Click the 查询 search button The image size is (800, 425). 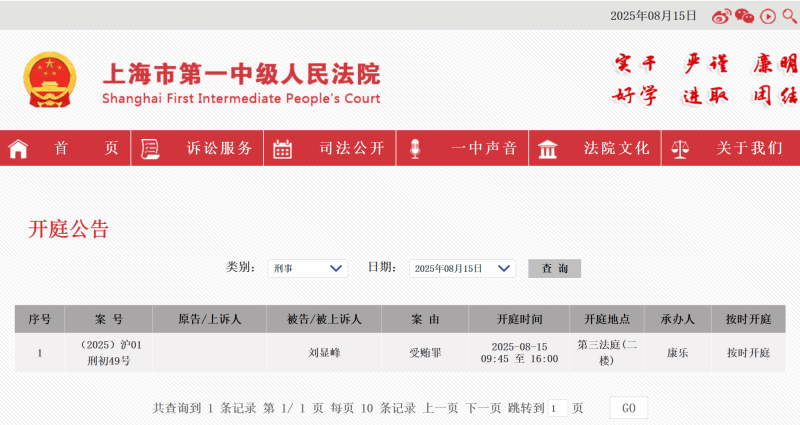(555, 268)
